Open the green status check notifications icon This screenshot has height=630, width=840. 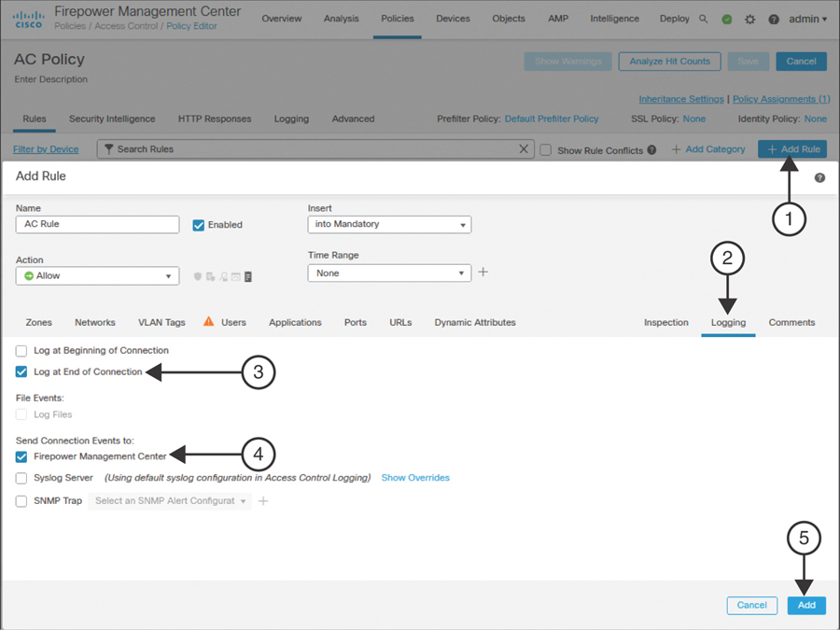pos(727,20)
